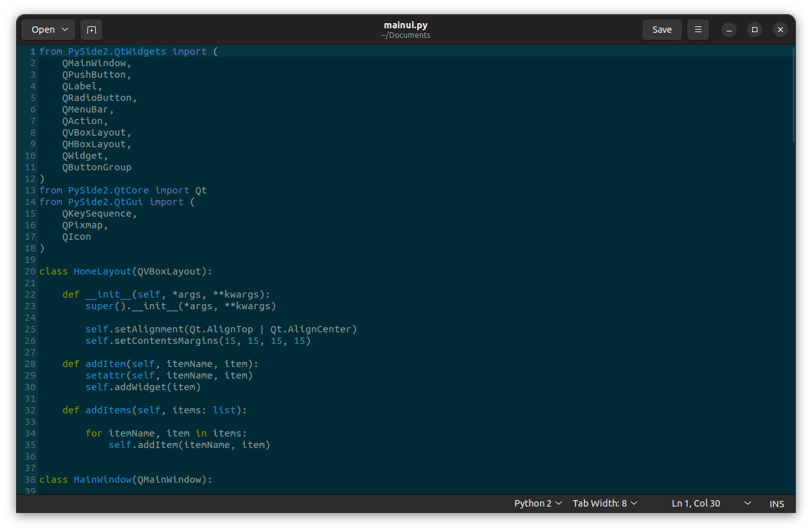Maximize the editor window

(755, 30)
